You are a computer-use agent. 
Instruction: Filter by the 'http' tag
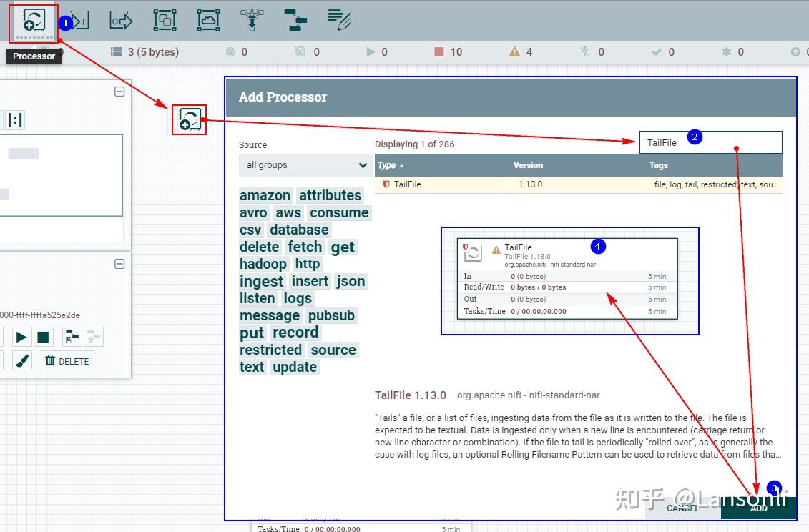308,264
